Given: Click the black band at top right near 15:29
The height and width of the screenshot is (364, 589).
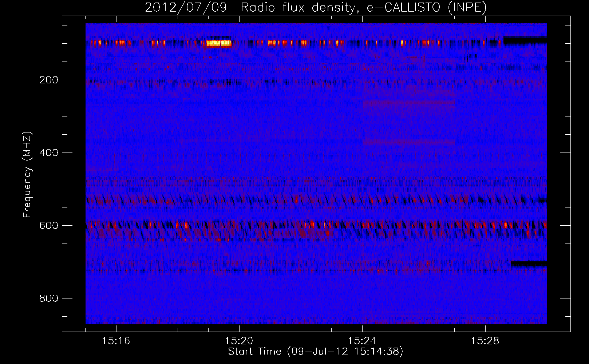Looking at the screenshot, I should [525, 40].
